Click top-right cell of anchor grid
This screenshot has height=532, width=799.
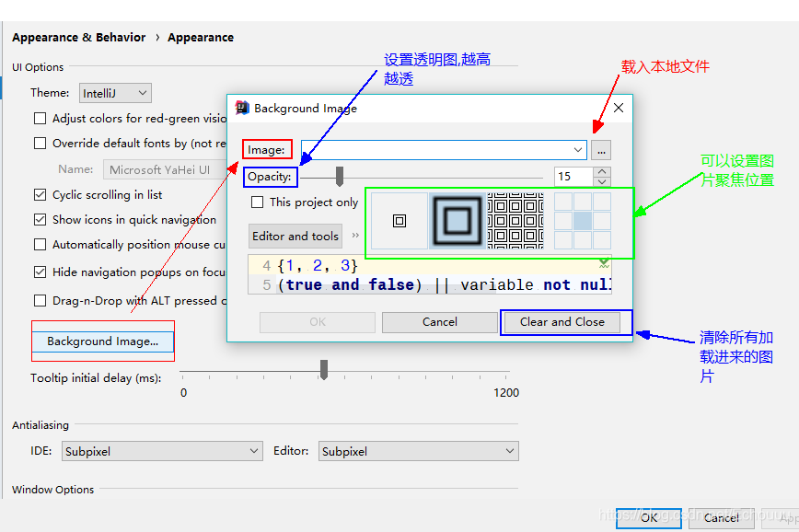[602, 202]
